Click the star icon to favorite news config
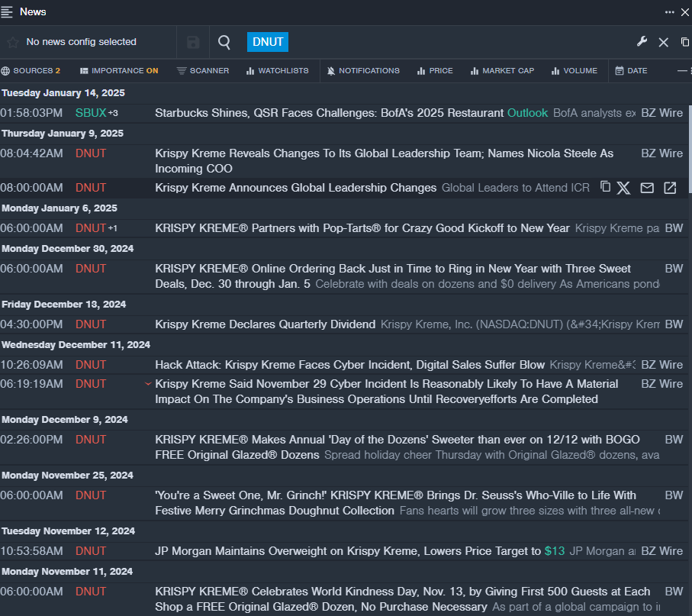The width and height of the screenshot is (692, 616). [x=12, y=42]
